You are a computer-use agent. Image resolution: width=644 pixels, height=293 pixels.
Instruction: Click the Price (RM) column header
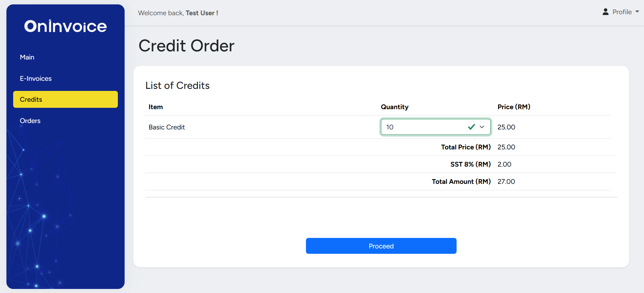(514, 107)
